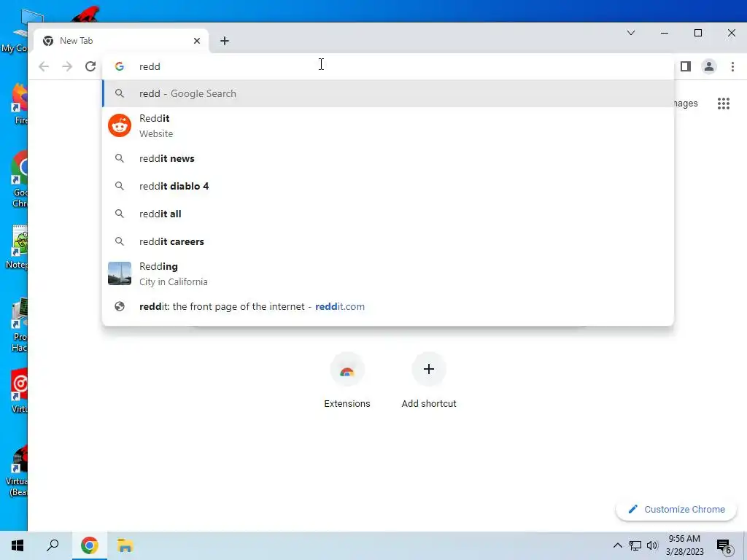Click the Reddit alien logo icon
Image resolution: width=747 pixels, height=560 pixels.
120,125
